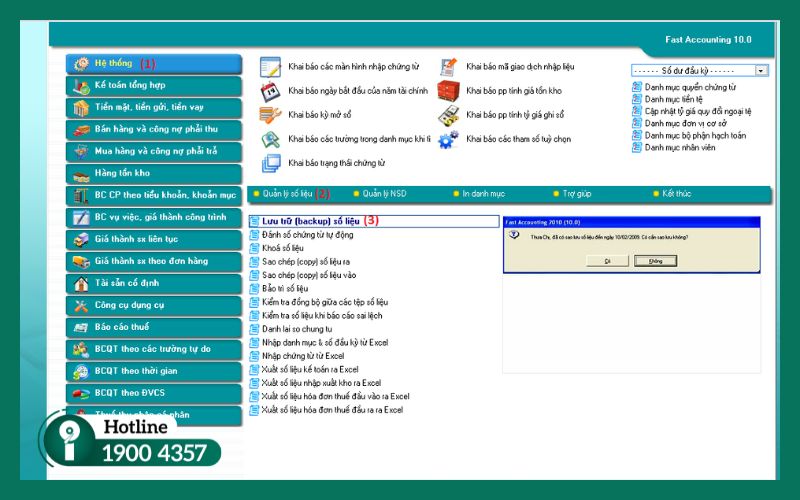Click Khai báo mã giao dịch nhập liệu icon

[x=448, y=67]
